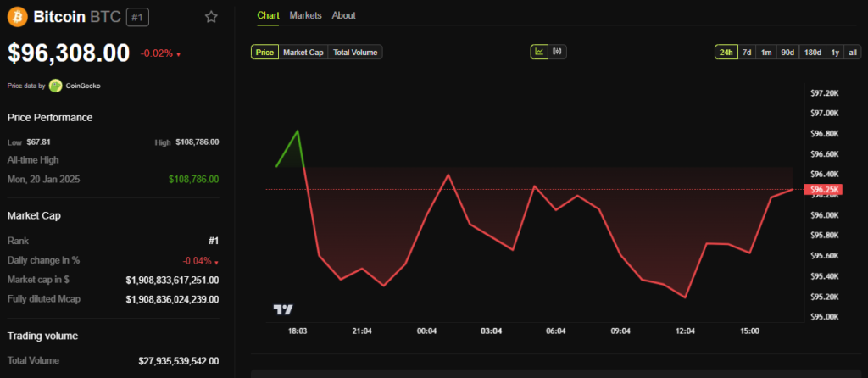Click the Rank value #1 in Market Cap
This screenshot has height=378, width=868.
pos(213,242)
